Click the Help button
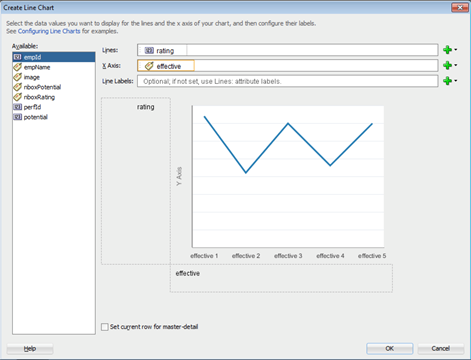This screenshot has height=360, width=471. pyautogui.click(x=30, y=349)
